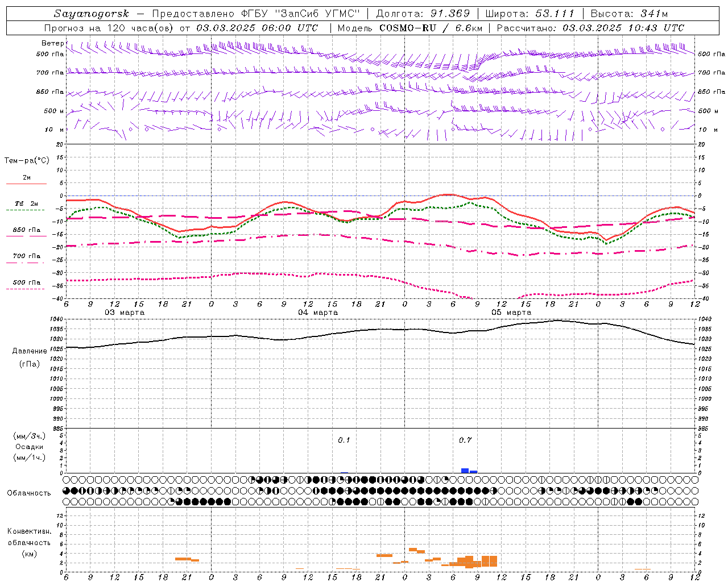Click the 04 марта date label
728x582 pixels.
318,313
